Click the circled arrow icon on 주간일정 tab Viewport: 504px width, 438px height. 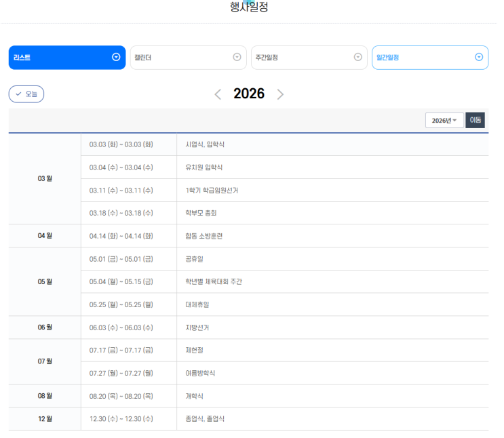tap(357, 58)
